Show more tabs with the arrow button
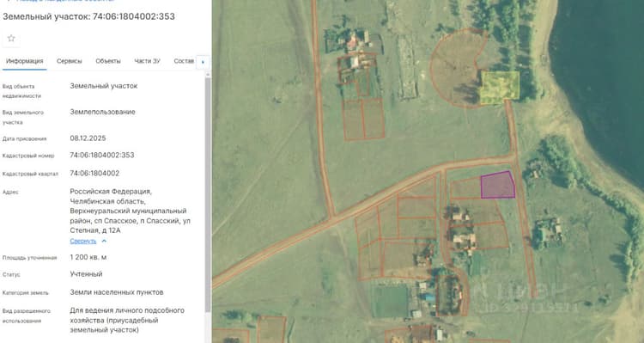Image resolution: width=644 pixels, height=343 pixels. point(203,63)
